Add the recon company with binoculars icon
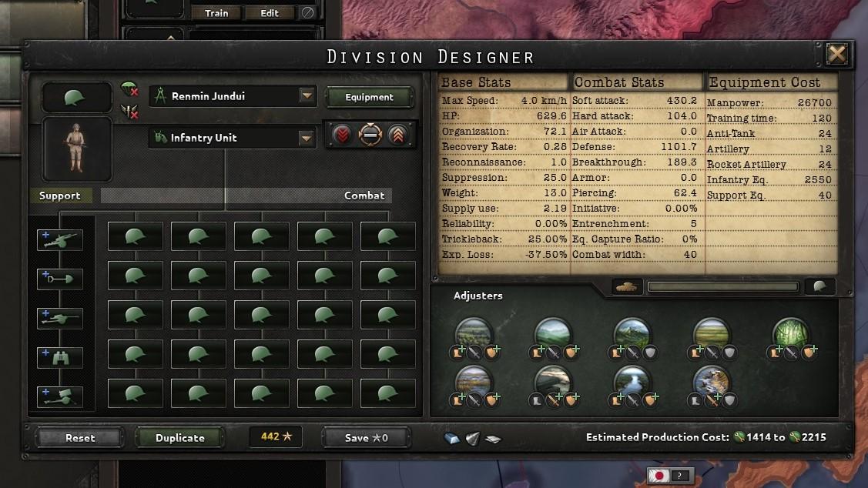 click(x=60, y=356)
